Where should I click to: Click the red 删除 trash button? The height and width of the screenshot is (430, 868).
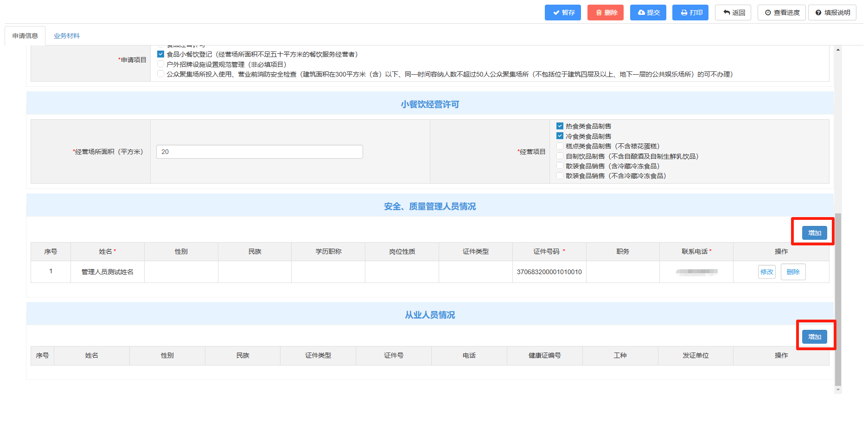pyautogui.click(x=605, y=13)
